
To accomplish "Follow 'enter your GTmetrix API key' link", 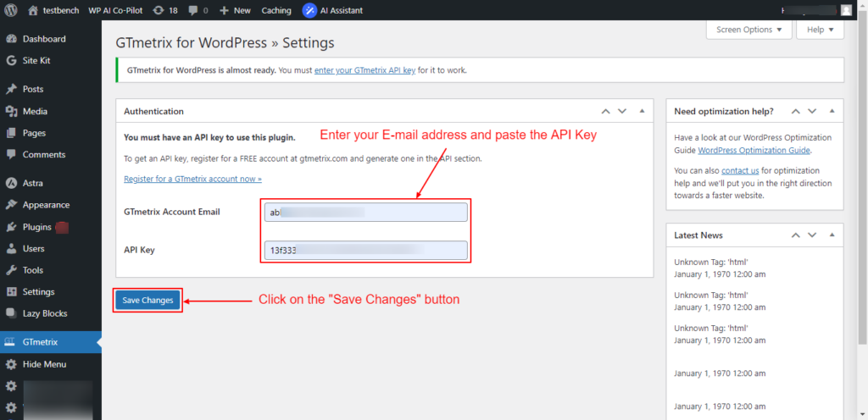I will coord(364,71).
